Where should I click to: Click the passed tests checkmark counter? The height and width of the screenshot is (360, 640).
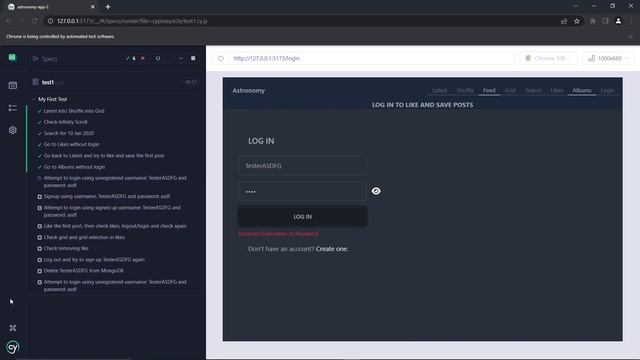131,58
